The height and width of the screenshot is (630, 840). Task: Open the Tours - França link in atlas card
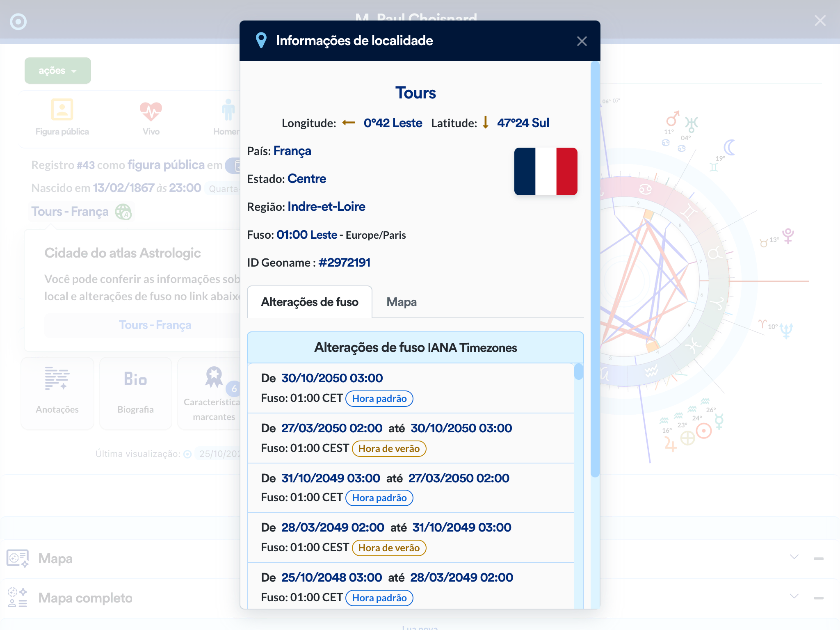click(155, 325)
